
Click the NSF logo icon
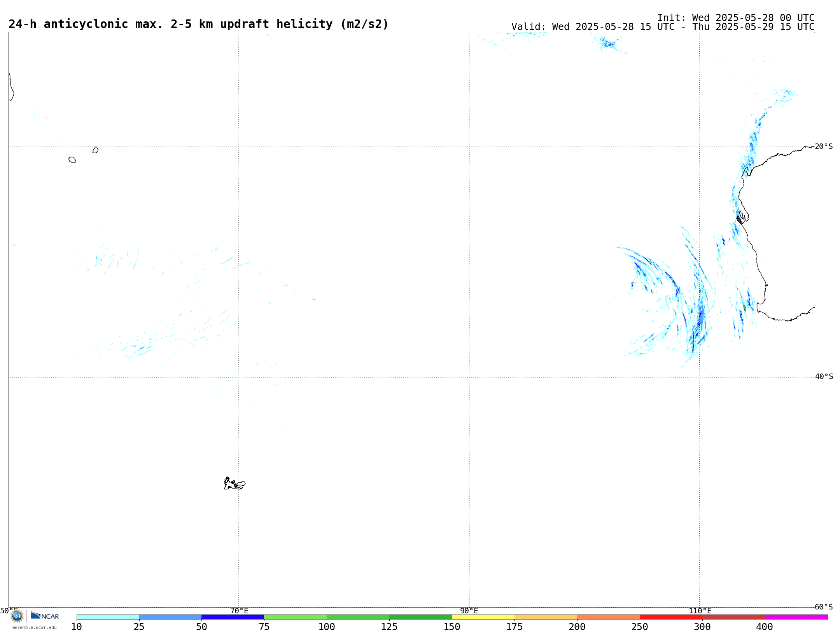tap(17, 616)
